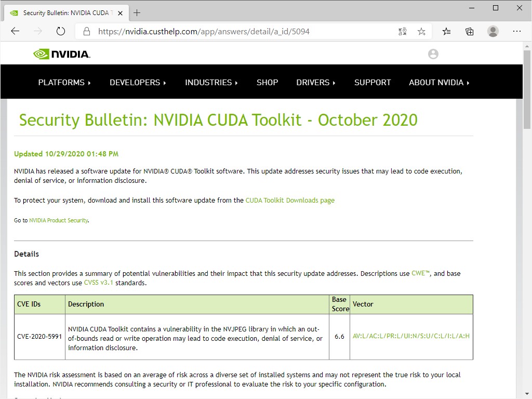Open a new browser tab
This screenshot has width=532, height=399.
[x=137, y=13]
